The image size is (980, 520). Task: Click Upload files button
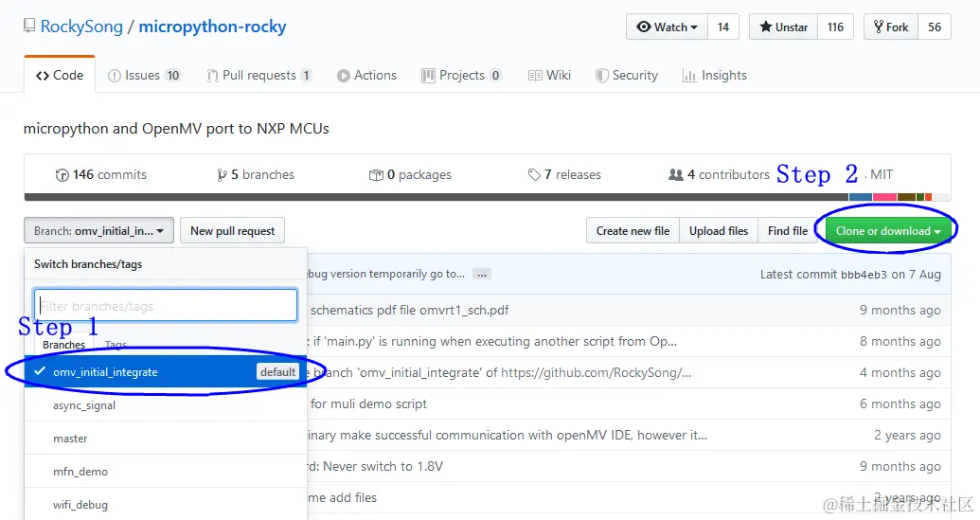coord(718,230)
